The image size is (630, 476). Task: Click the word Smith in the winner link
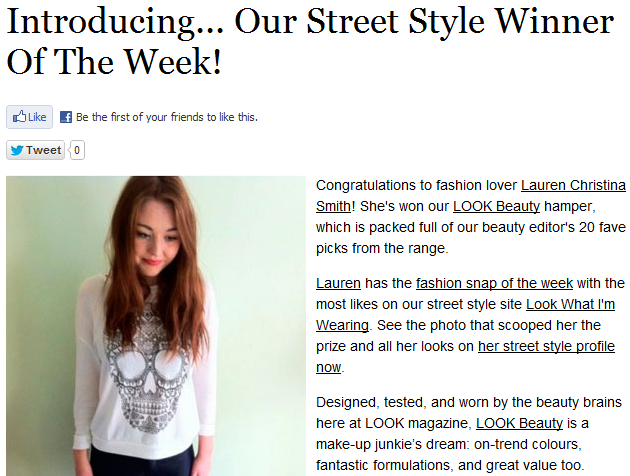tap(333, 206)
